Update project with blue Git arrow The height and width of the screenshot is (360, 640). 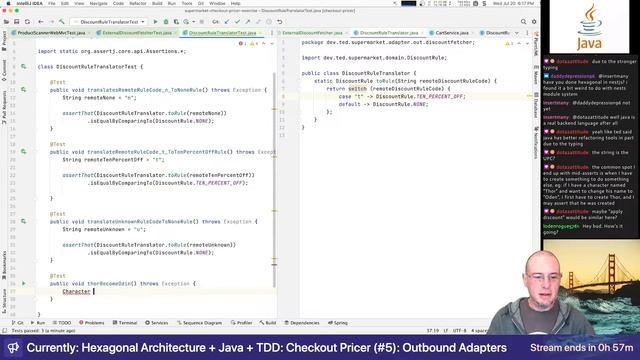tap(227, 22)
